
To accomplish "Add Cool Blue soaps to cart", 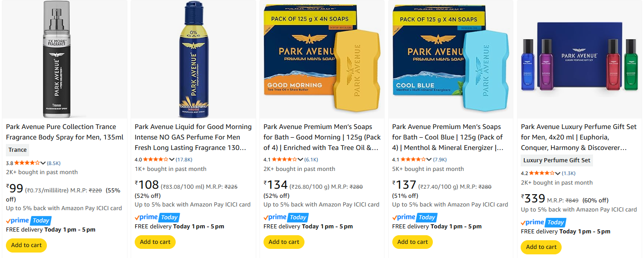I will point(413,242).
